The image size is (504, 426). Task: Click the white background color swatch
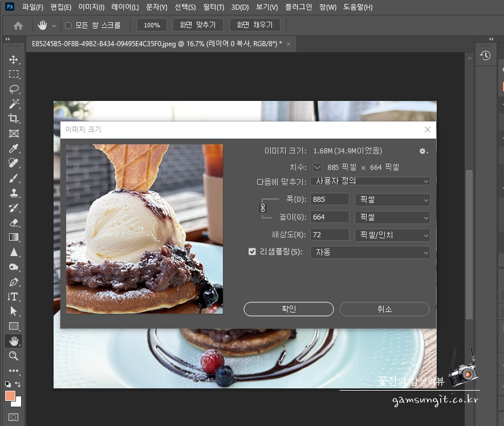tap(18, 403)
